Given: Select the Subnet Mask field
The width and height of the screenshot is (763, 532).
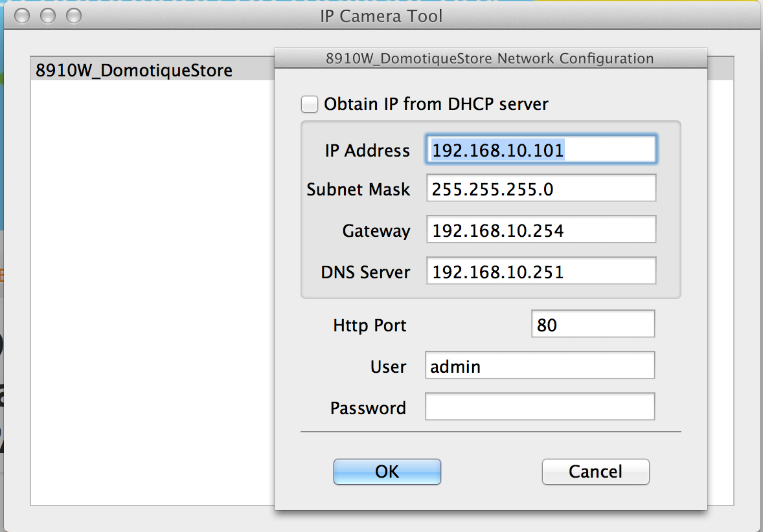Looking at the screenshot, I should coord(541,190).
